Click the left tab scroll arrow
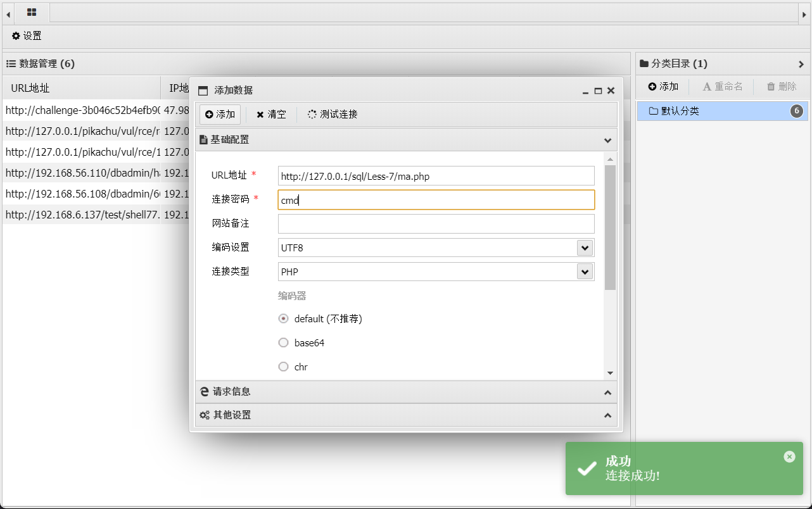Screen dimensions: 812x509 point(8,13)
